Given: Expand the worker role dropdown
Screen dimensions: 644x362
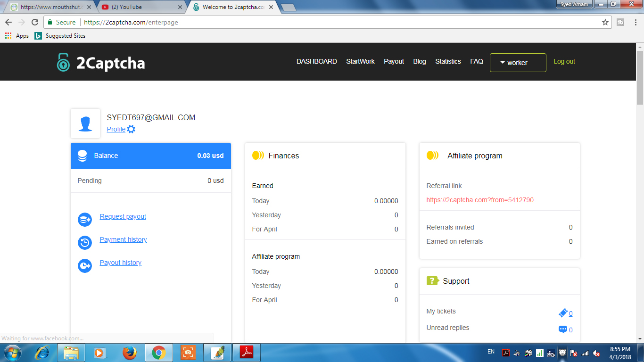Looking at the screenshot, I should point(518,63).
